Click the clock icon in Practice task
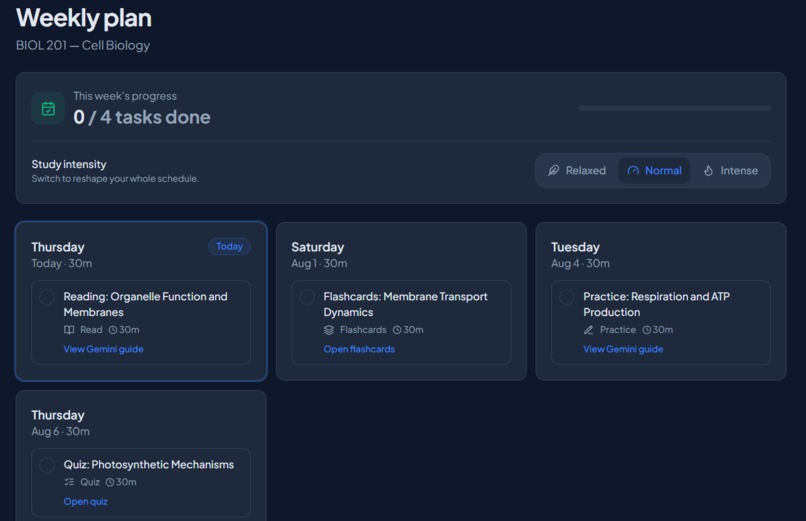The image size is (806, 521). [x=647, y=330]
